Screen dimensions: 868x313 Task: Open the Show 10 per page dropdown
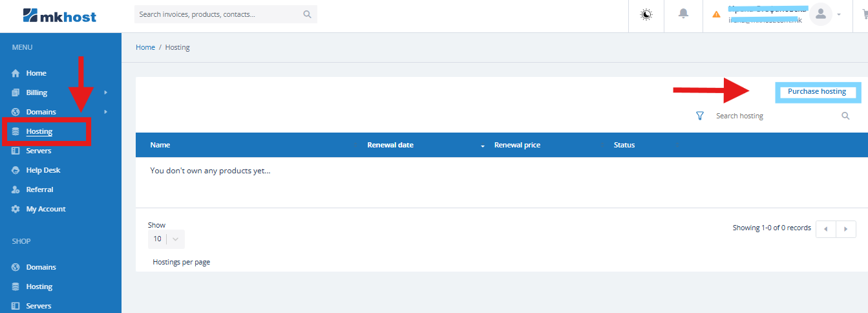166,239
